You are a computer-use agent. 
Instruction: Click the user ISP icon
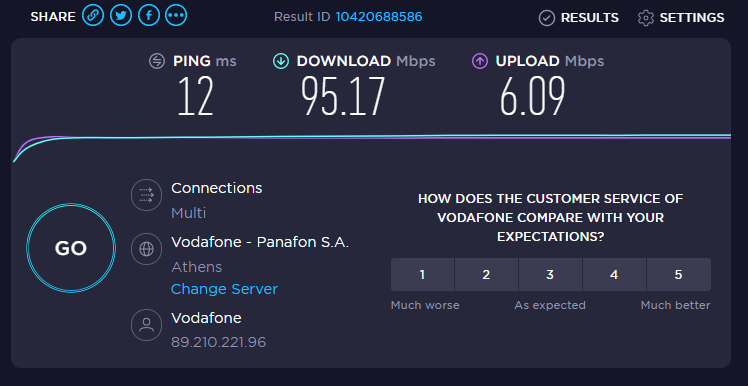pos(146,325)
